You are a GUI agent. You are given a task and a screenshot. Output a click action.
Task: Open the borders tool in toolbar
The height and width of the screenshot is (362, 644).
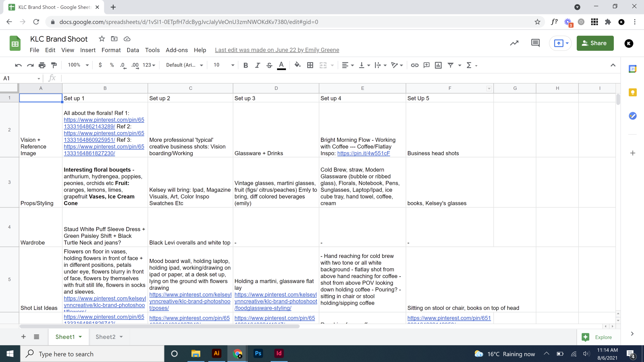(310, 65)
